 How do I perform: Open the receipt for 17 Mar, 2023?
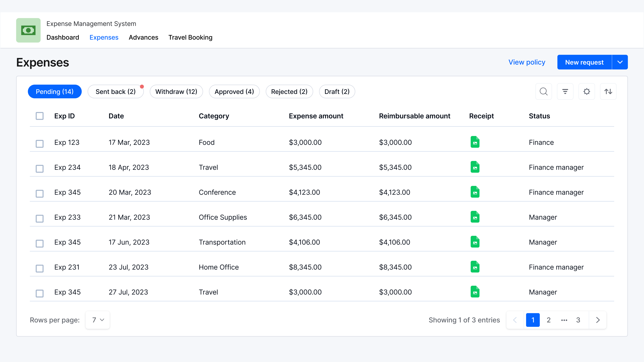click(475, 142)
